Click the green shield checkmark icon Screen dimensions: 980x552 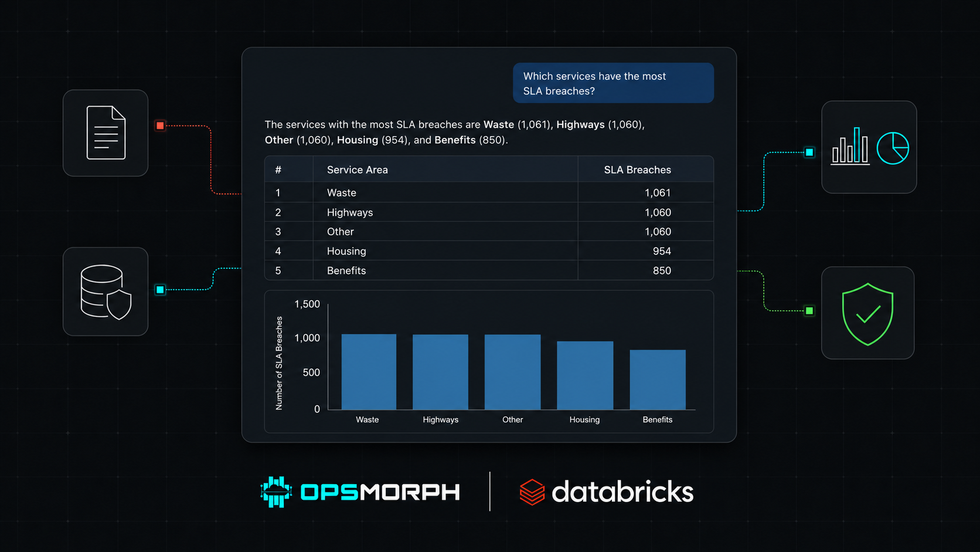click(x=867, y=314)
